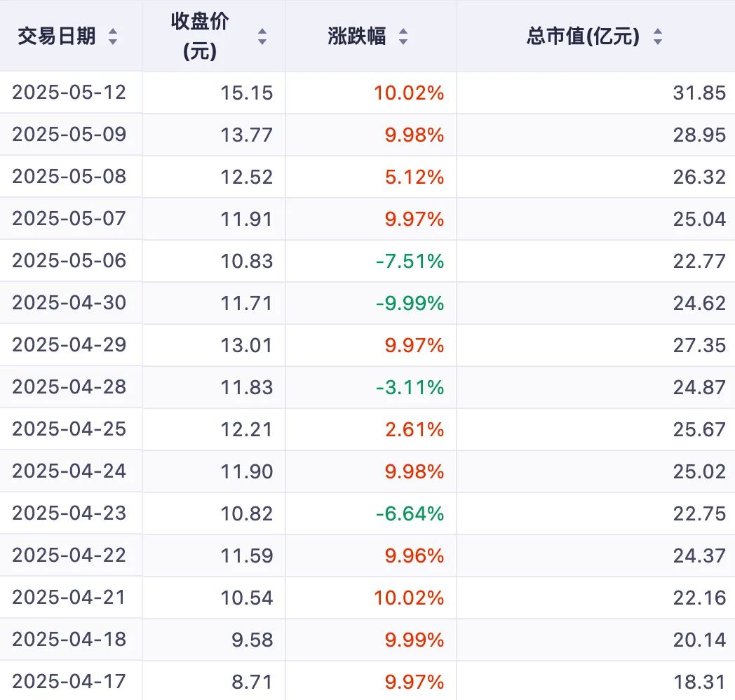Click the 18.31 market value cell
Image resolution: width=735 pixels, height=700 pixels.
point(699,681)
